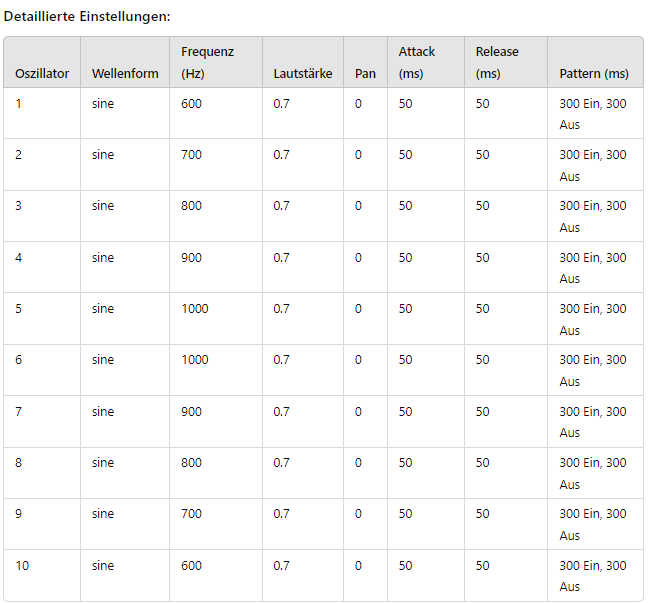Click the pattern cell of oscillator 8

pyautogui.click(x=593, y=473)
